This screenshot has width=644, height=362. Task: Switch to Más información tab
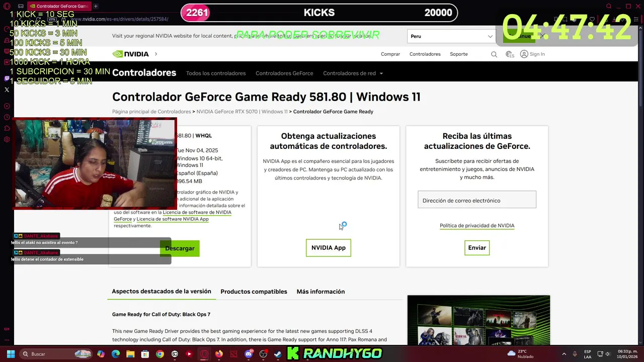tap(320, 292)
